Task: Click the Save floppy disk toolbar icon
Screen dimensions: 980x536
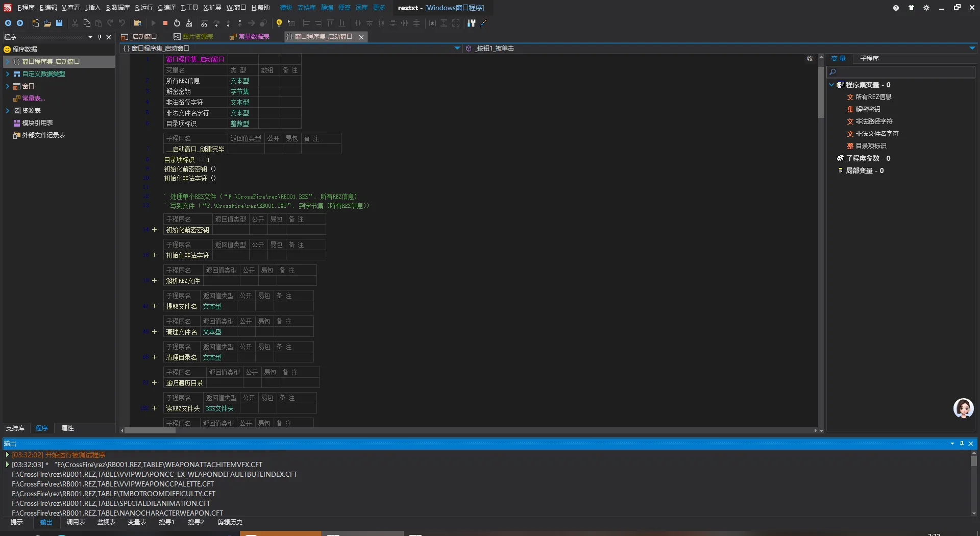Action: click(x=59, y=23)
